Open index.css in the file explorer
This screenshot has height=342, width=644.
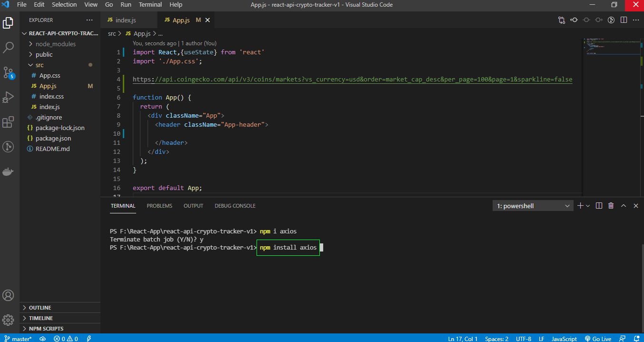[x=51, y=96]
